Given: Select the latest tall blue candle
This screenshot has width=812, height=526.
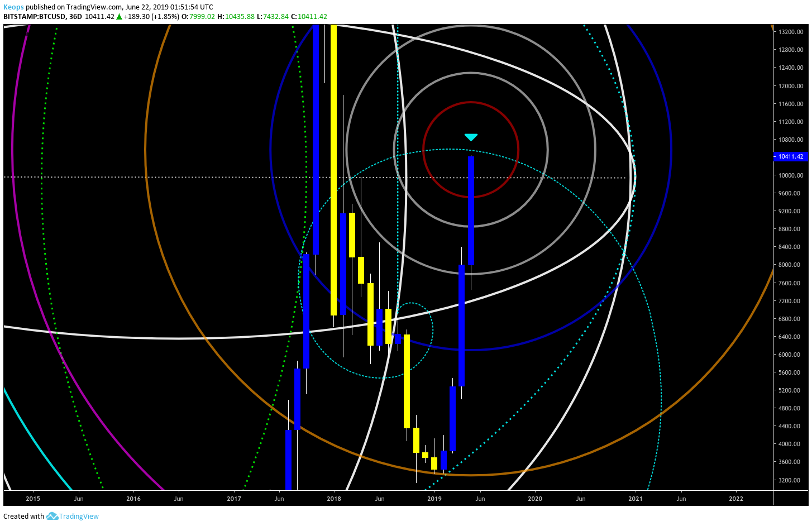Looking at the screenshot, I should tap(471, 211).
